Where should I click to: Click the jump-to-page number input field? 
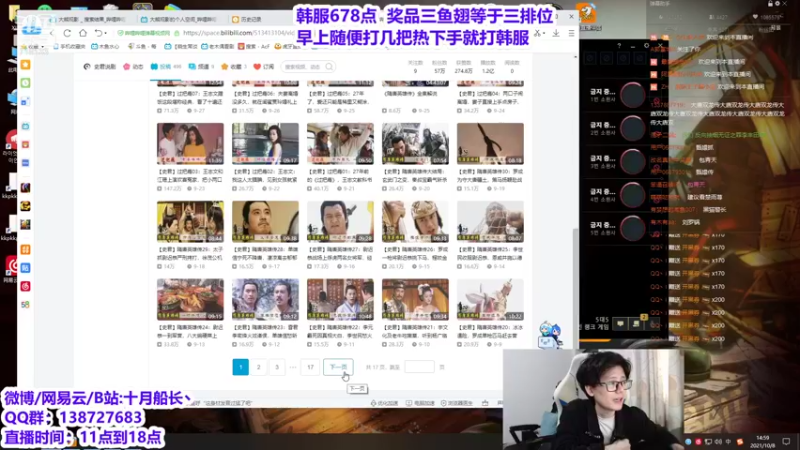coord(419,367)
